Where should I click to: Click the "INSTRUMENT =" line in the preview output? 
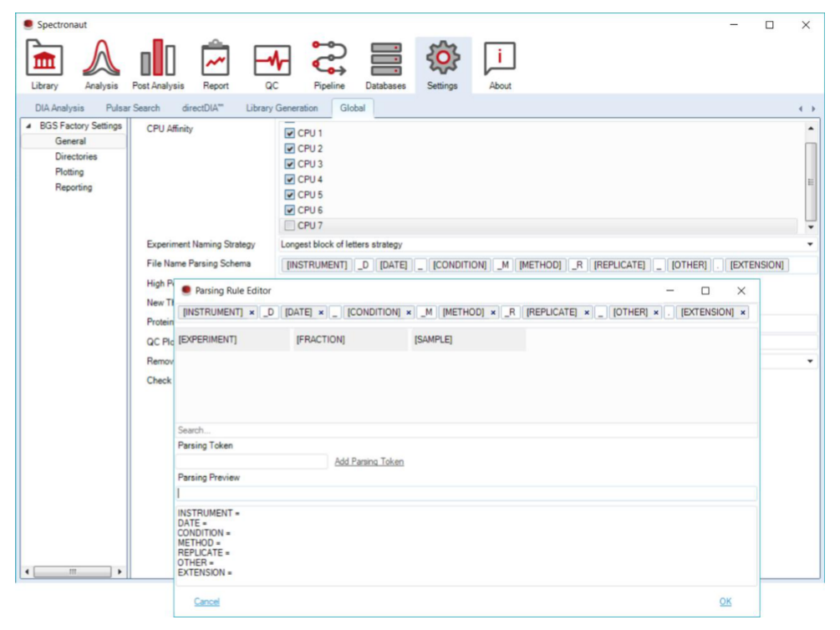point(209,513)
